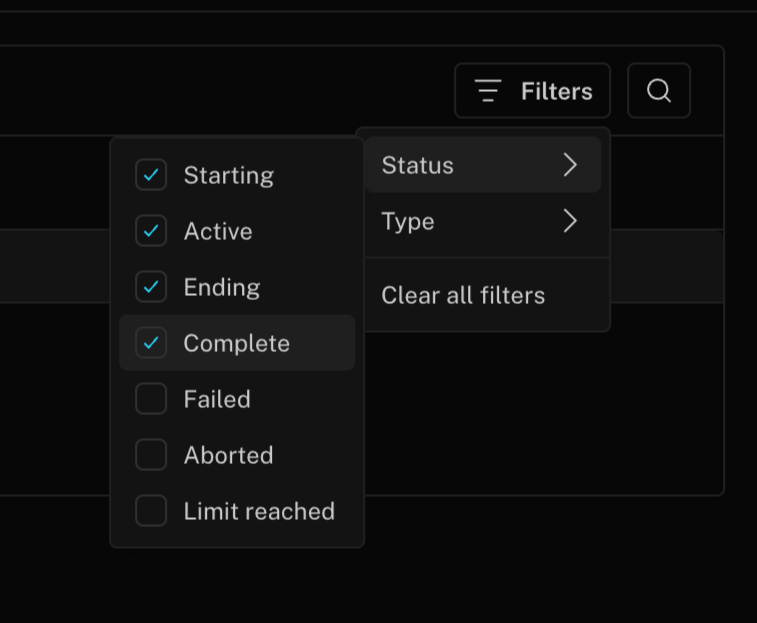Click the Failed filter label
This screenshot has width=757, height=623.
pos(217,399)
